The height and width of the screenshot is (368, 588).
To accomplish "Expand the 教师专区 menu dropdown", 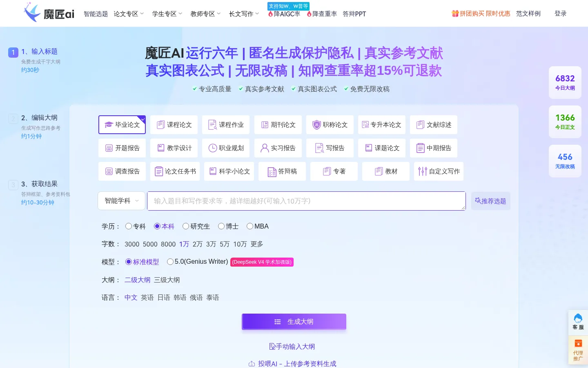I will 205,14.
